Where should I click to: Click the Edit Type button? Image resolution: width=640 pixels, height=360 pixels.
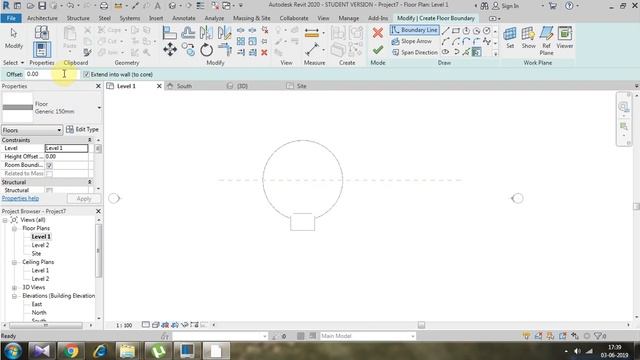(82, 129)
